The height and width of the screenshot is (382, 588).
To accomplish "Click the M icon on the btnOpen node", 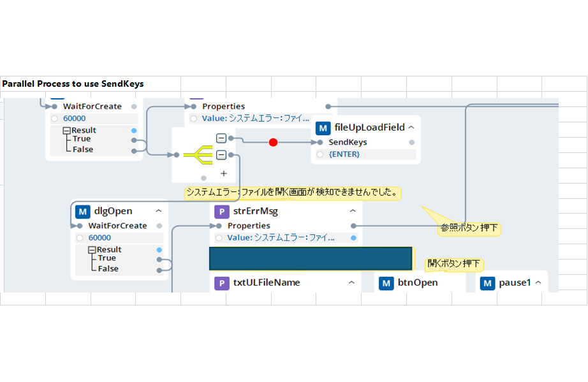I will 386,283.
